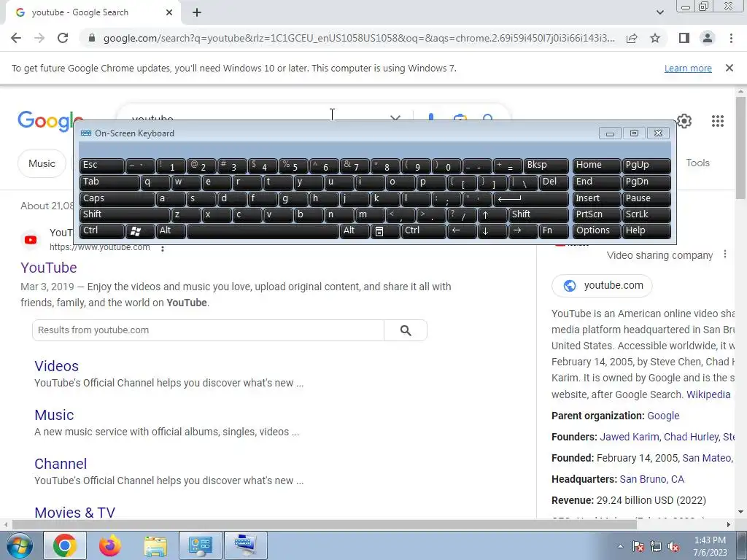Open the YouTube result title link
Image resolution: width=747 pixels, height=560 pixels.
(49, 268)
